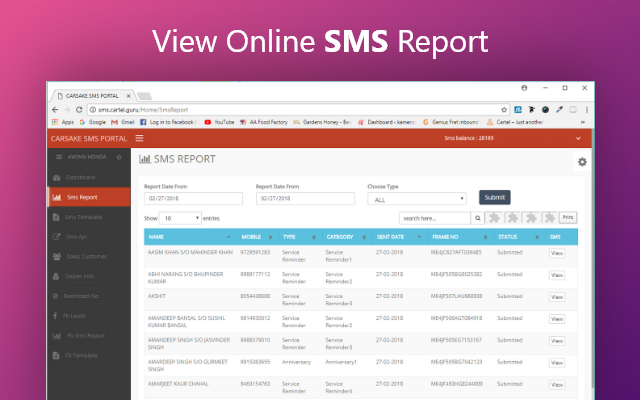Viewport: 640px width, 400px height.
Task: Open YouTube bookmark
Action: (219, 122)
